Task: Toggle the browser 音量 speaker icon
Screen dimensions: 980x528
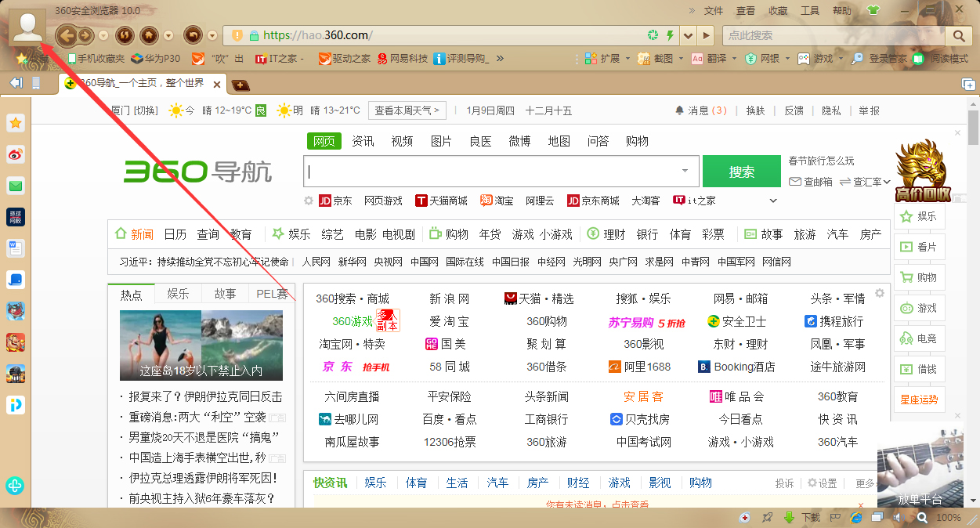Action: tap(898, 517)
